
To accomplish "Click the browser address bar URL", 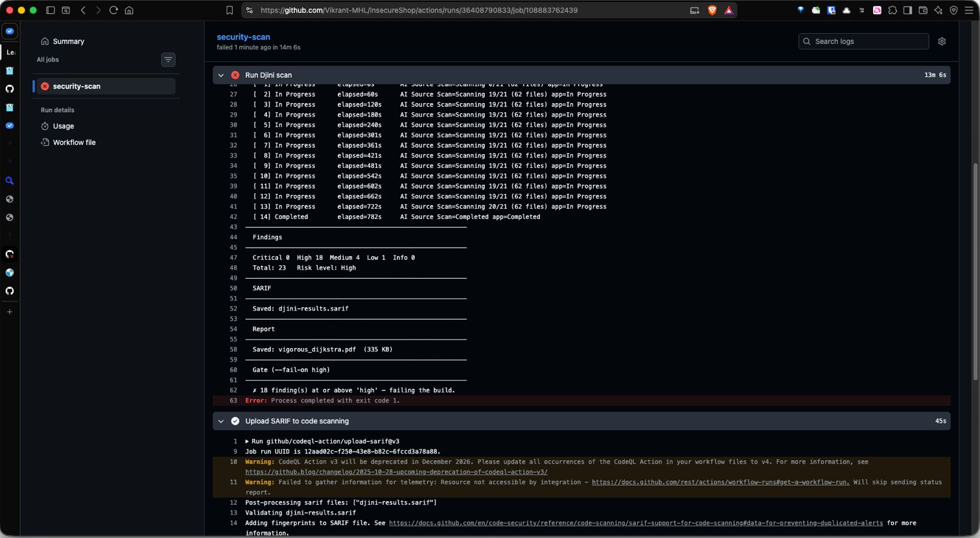I will [x=419, y=10].
